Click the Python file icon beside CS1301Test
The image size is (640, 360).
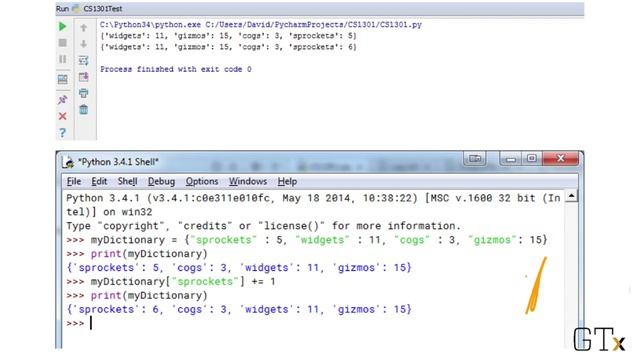76,9
